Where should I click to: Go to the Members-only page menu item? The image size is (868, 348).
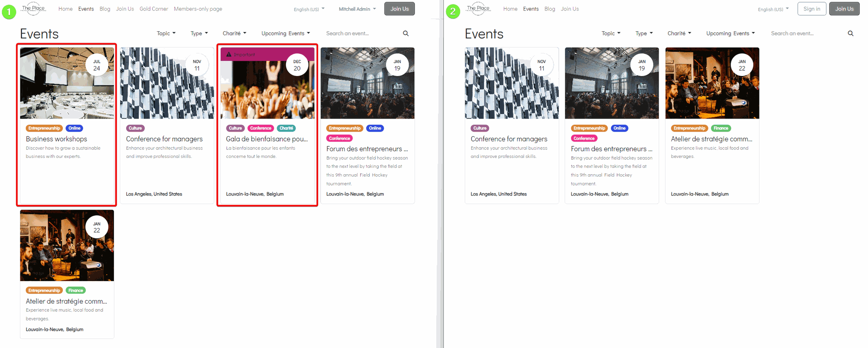point(198,9)
